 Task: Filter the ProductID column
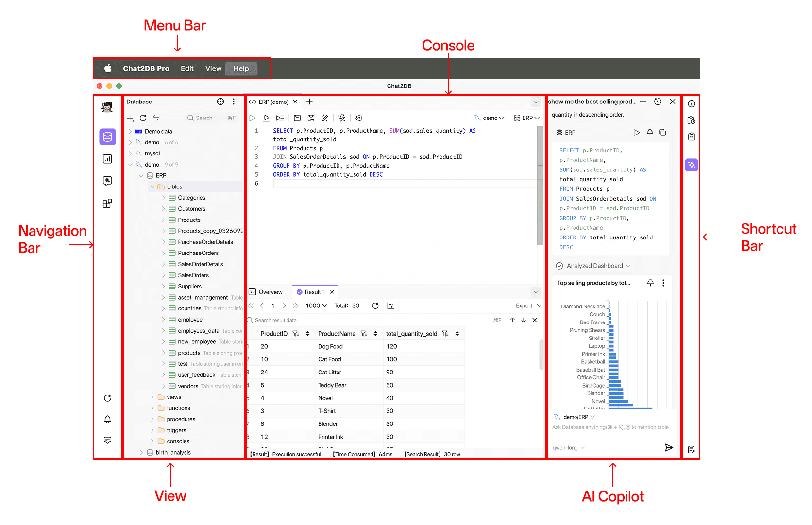pyautogui.click(x=295, y=334)
